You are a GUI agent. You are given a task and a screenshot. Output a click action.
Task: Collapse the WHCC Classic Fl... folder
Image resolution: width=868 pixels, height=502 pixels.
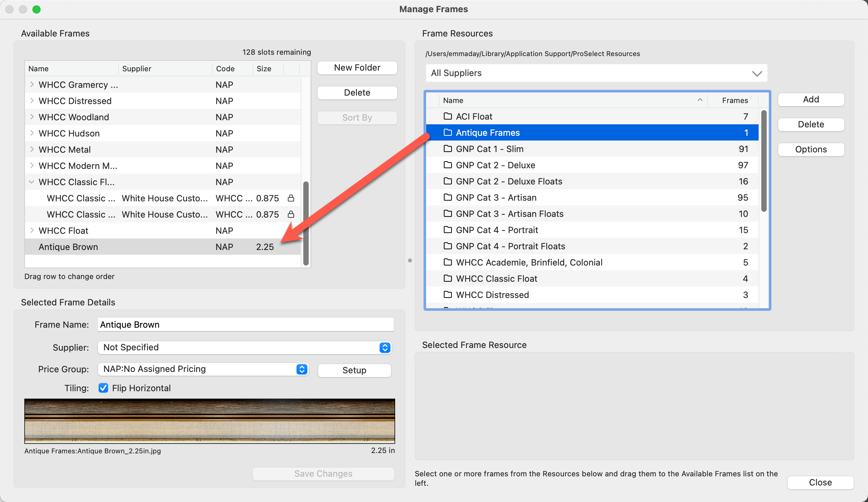pos(32,182)
